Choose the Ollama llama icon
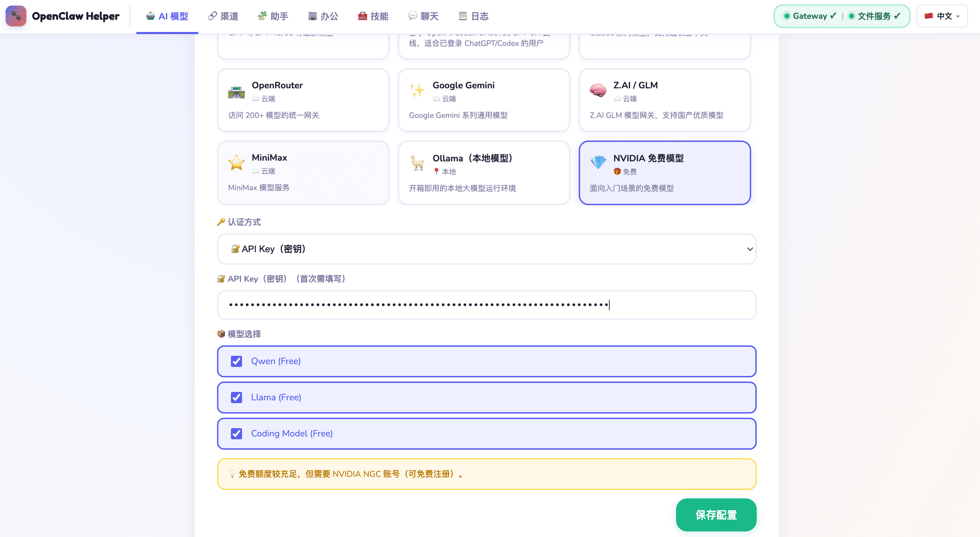Screen dimensions: 980x537 coord(417,163)
